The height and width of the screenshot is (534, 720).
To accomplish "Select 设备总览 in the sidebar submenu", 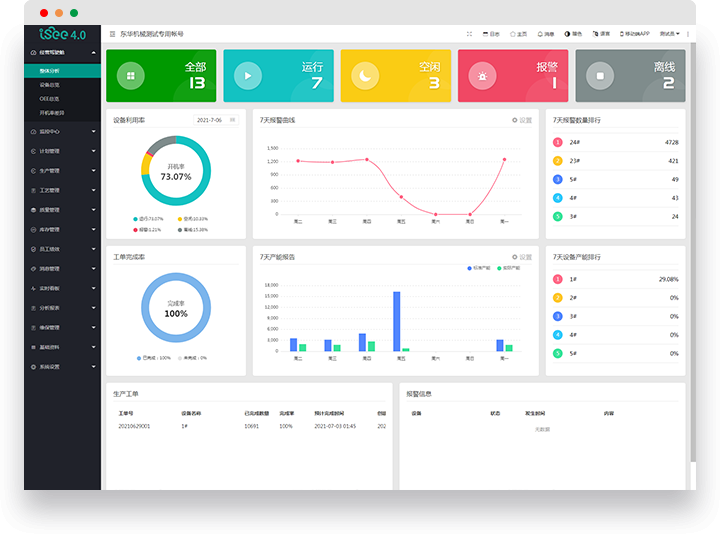I will point(50,85).
